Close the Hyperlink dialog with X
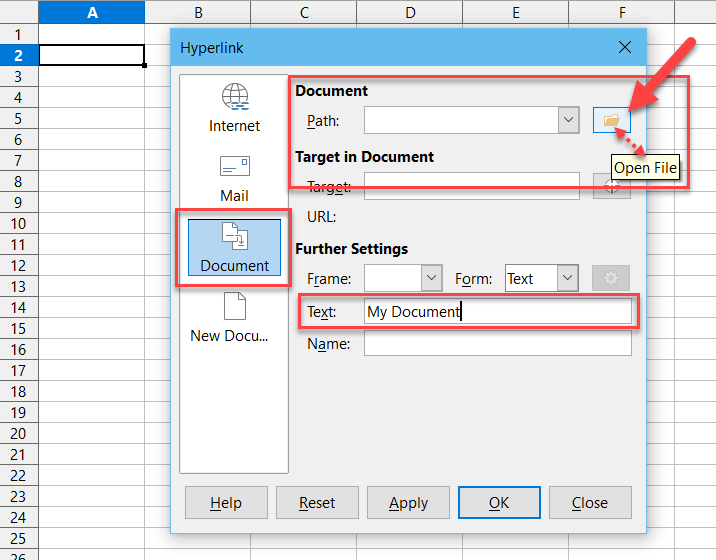The width and height of the screenshot is (716, 560). click(x=625, y=47)
